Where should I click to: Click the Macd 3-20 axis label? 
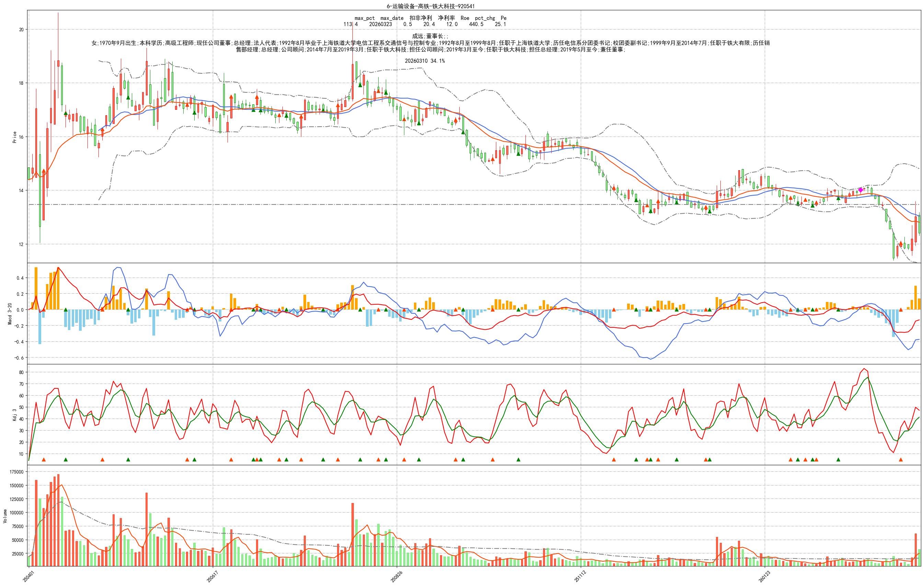pos(10,314)
